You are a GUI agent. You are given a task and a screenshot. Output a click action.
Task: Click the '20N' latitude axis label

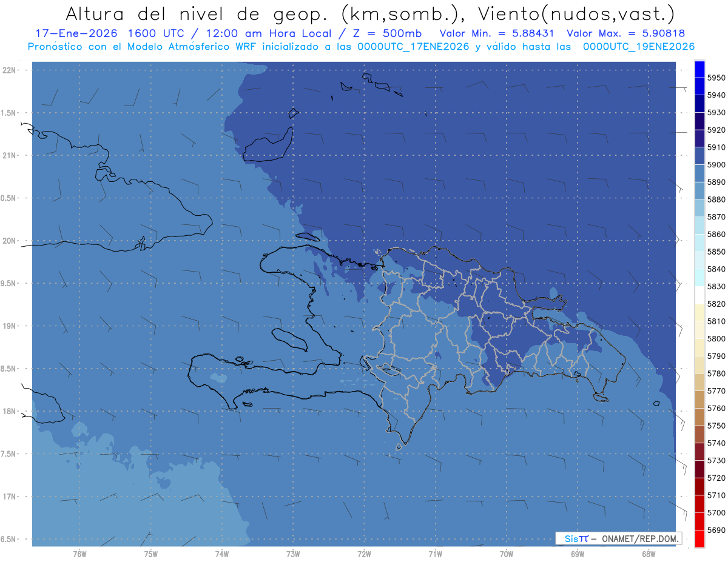(x=8, y=241)
